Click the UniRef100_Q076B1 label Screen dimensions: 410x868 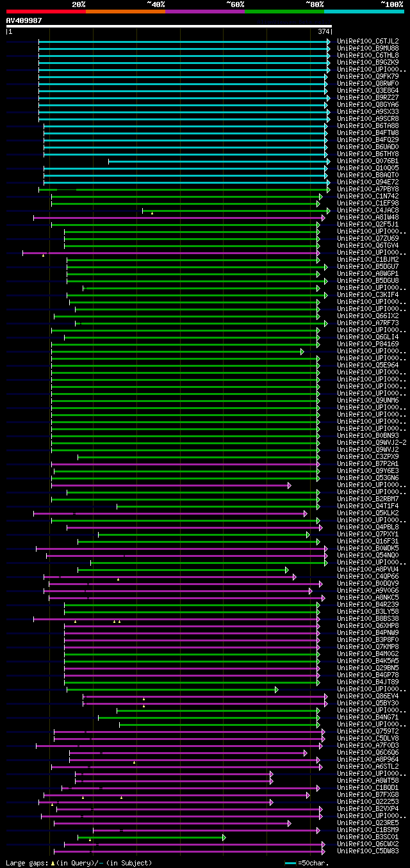(368, 161)
